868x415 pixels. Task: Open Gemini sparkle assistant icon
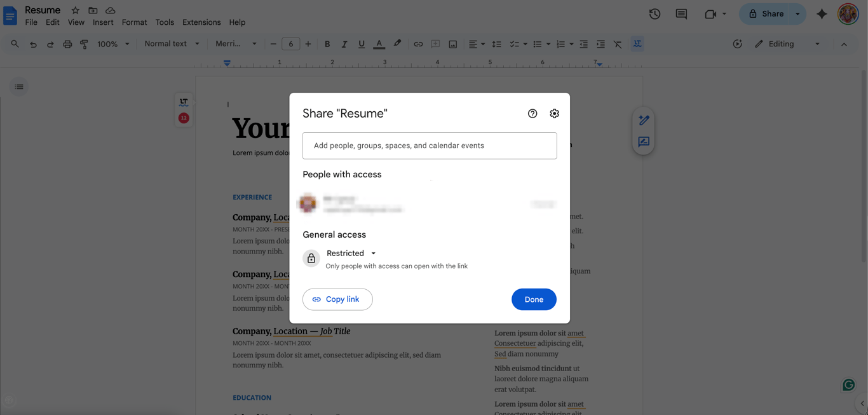(x=822, y=14)
